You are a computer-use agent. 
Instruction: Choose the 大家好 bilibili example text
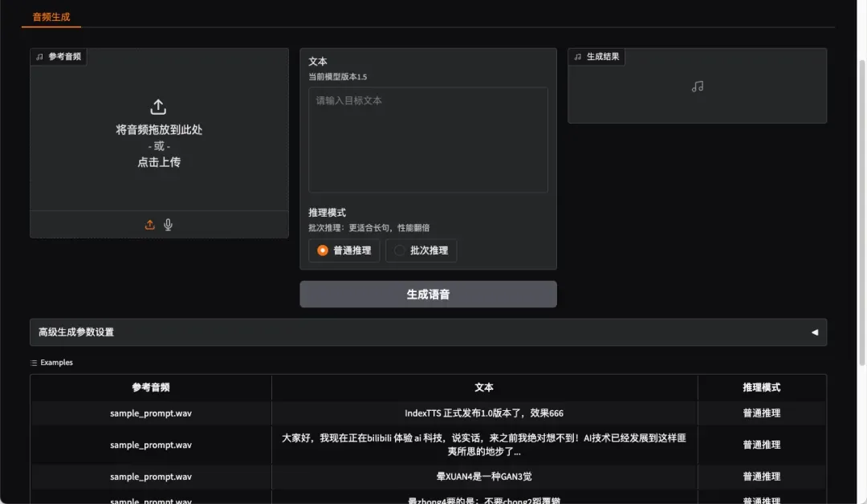[x=484, y=445]
